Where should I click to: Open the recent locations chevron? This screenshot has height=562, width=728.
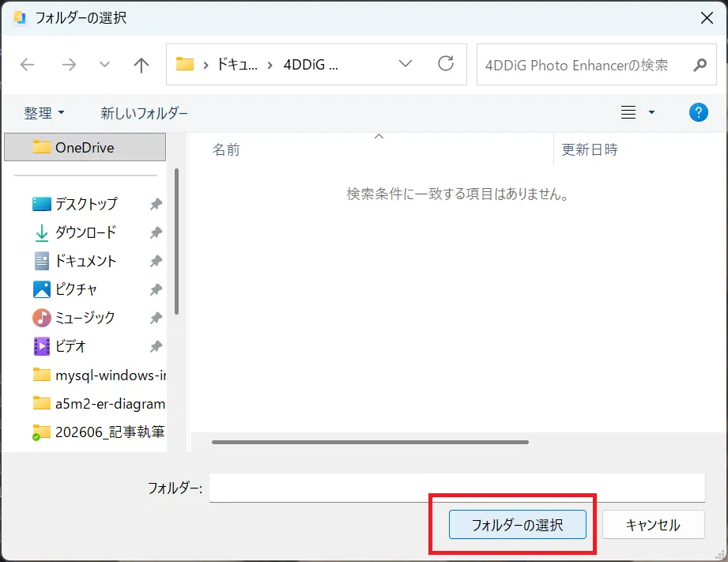pyautogui.click(x=105, y=64)
